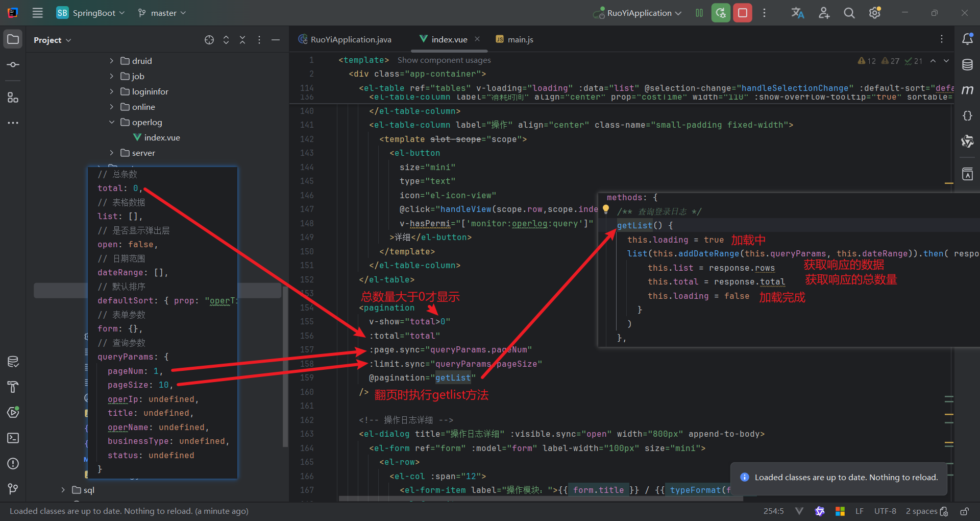Image resolution: width=980 pixels, height=521 pixels.
Task: Hide the Project panel
Action: pyautogui.click(x=276, y=40)
